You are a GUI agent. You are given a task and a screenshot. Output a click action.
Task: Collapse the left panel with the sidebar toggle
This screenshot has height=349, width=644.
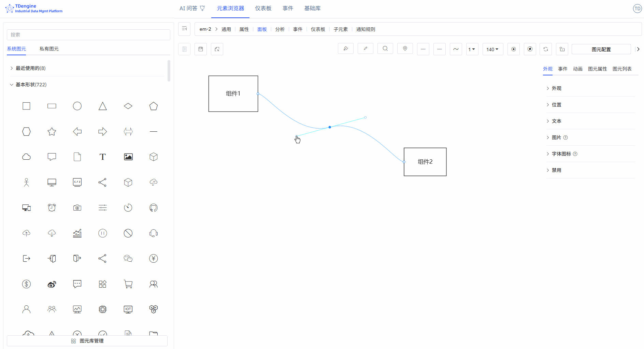coord(184,29)
